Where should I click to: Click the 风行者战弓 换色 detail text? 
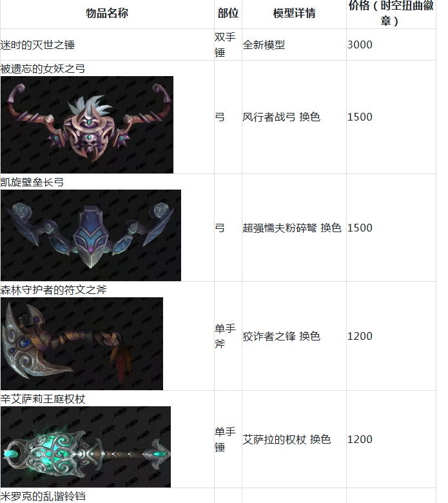point(281,117)
